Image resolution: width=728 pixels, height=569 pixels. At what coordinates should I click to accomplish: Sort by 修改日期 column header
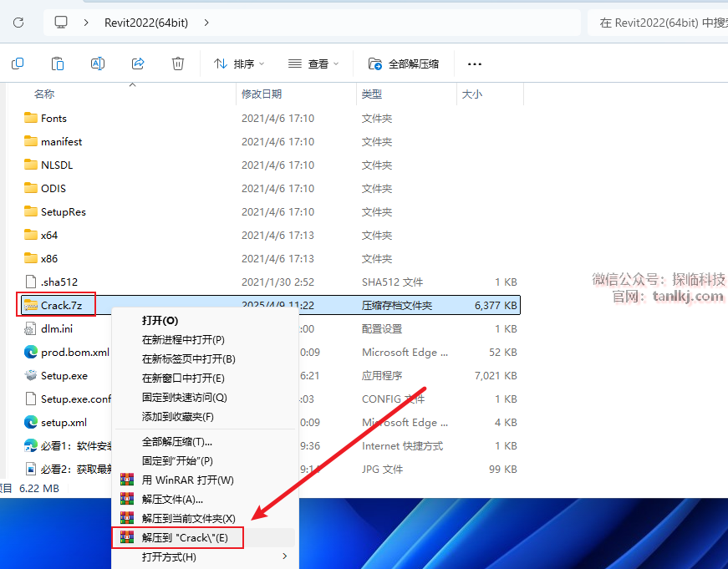262,94
